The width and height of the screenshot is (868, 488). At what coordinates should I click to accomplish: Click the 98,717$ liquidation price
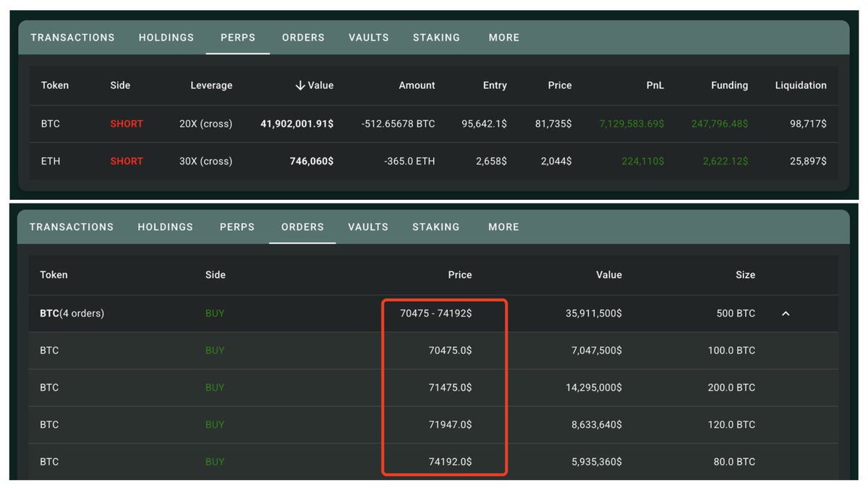[x=808, y=124]
